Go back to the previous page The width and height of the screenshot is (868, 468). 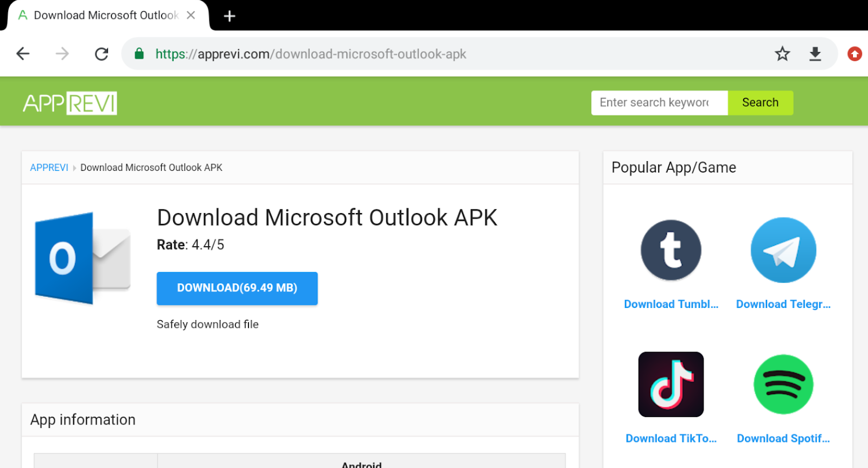coord(23,54)
